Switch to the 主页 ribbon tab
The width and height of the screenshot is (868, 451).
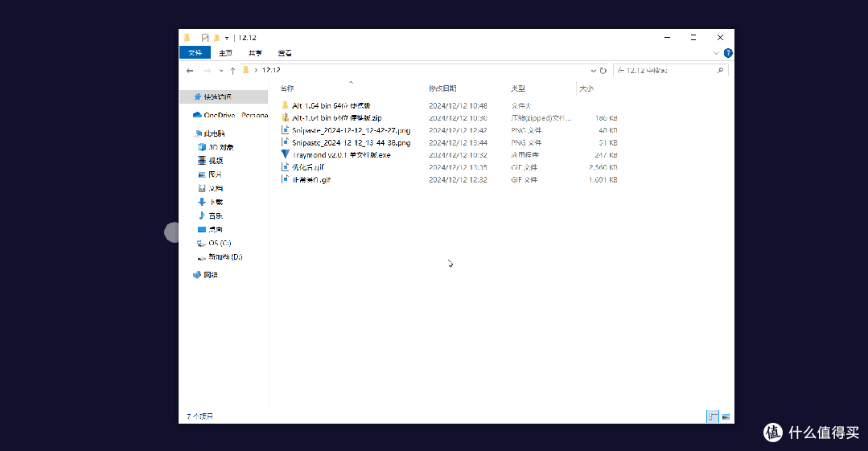point(225,53)
